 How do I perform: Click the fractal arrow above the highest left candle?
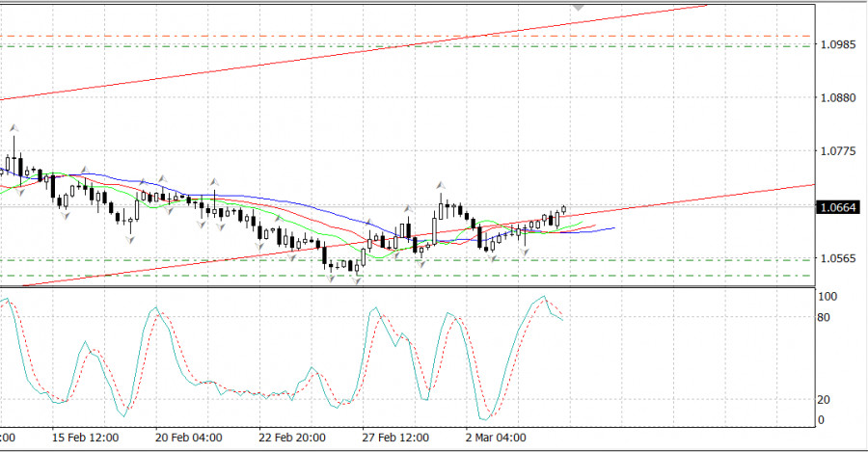point(14,126)
